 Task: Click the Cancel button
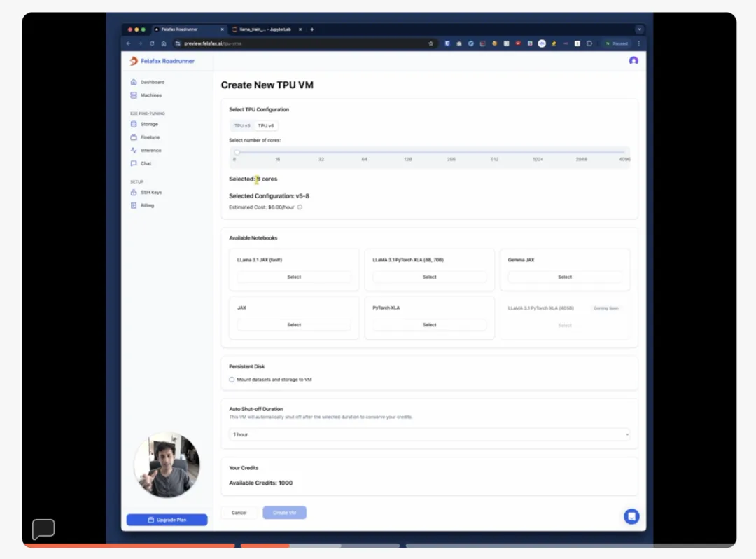click(239, 513)
